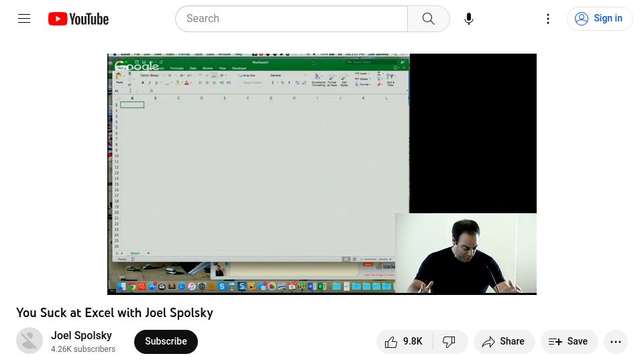
Task: Open the three-dot Settings menu in header
Action: click(548, 19)
